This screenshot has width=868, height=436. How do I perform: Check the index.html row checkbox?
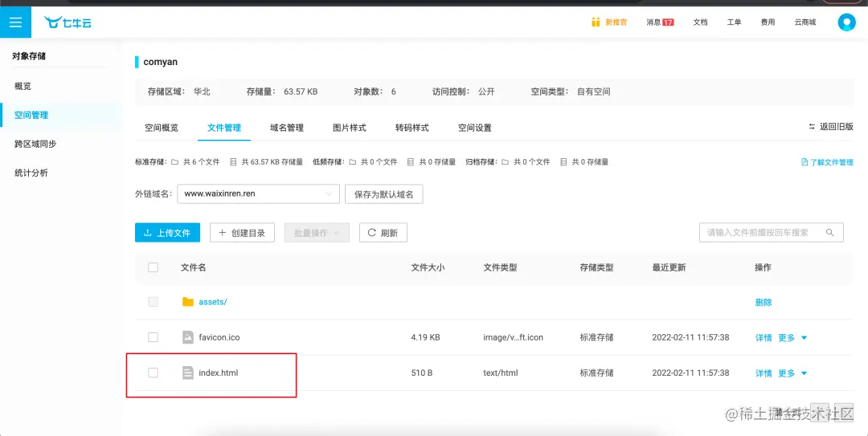(x=154, y=373)
